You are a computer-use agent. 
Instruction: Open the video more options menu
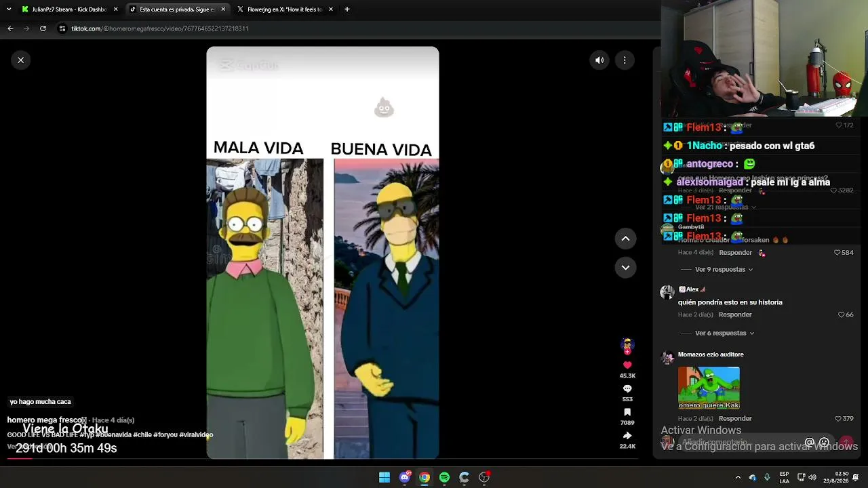click(x=625, y=60)
